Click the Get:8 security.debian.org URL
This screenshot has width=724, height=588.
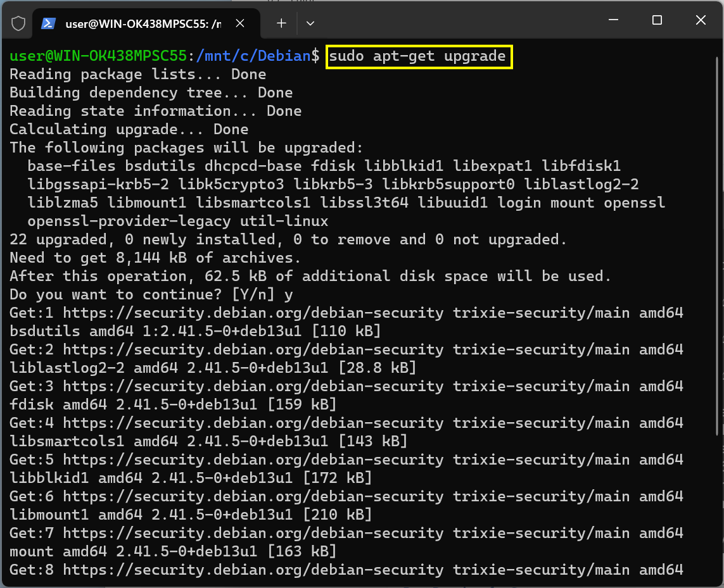pos(253,570)
